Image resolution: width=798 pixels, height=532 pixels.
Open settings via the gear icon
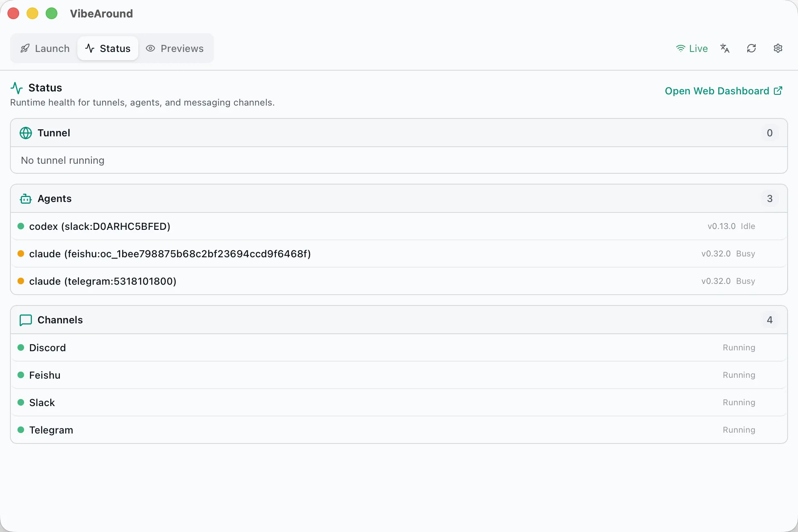click(778, 49)
